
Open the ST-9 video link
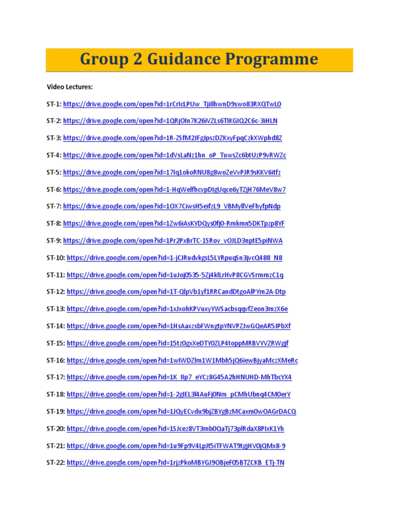(172, 241)
